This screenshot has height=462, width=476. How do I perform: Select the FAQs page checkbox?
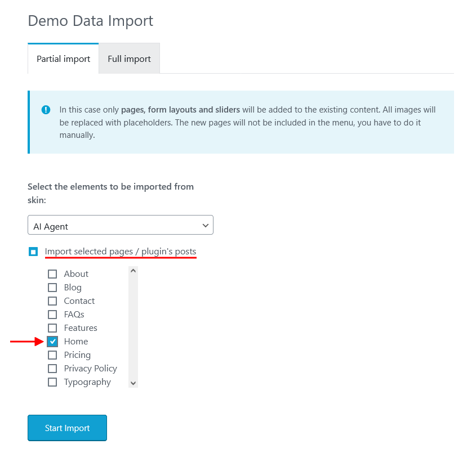tap(52, 315)
